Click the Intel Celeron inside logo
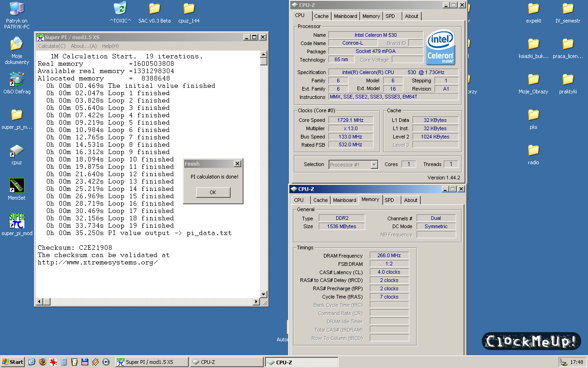Viewport: 588px width, 368px height. pyautogui.click(x=441, y=48)
